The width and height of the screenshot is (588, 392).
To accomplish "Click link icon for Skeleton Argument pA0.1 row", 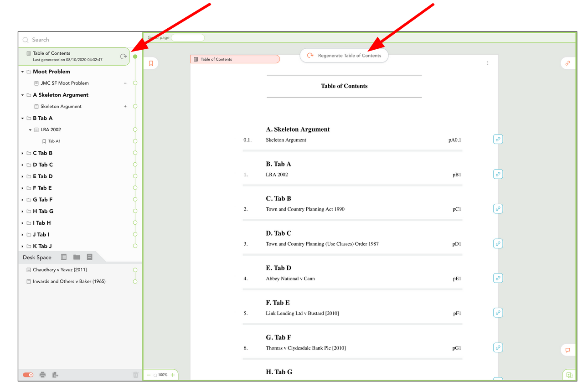I will (498, 139).
